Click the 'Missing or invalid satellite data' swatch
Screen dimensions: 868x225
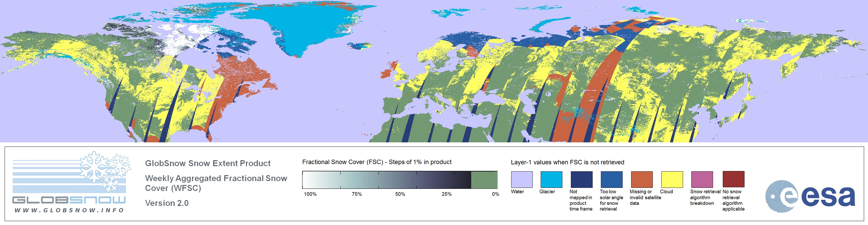click(642, 179)
